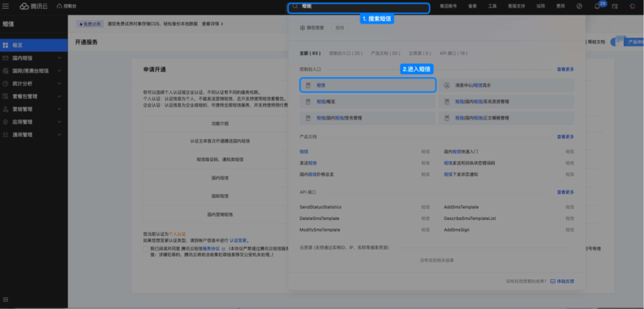Click the 认证变更 link
The image size is (644, 309).
[238, 240]
